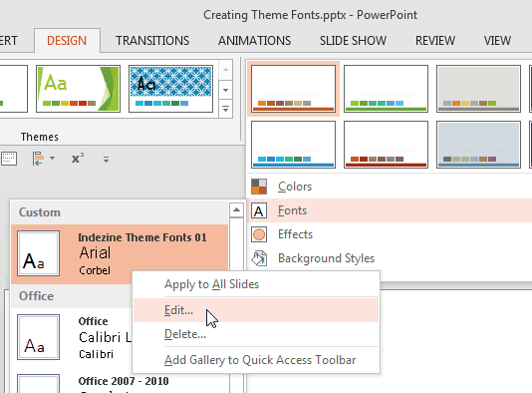Open the Fonts submenu
The image size is (532, 393).
click(391, 210)
